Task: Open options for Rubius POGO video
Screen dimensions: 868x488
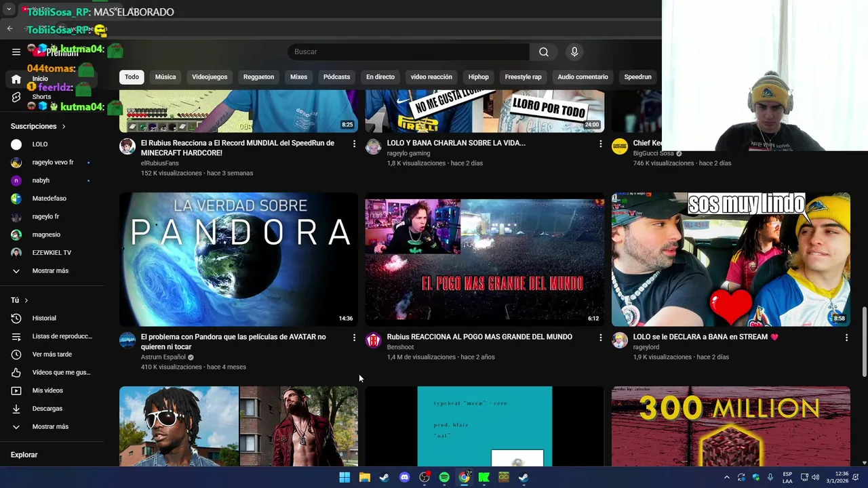Action: click(x=600, y=338)
